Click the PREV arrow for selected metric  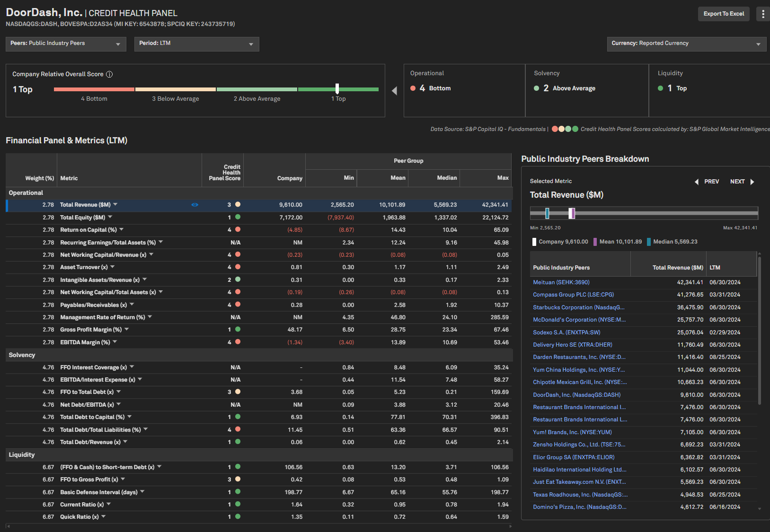[696, 182]
